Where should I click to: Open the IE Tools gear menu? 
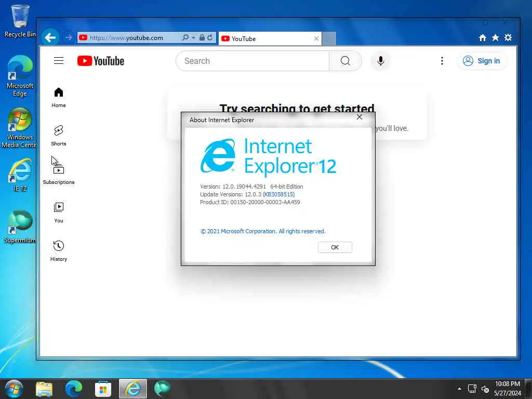(508, 37)
